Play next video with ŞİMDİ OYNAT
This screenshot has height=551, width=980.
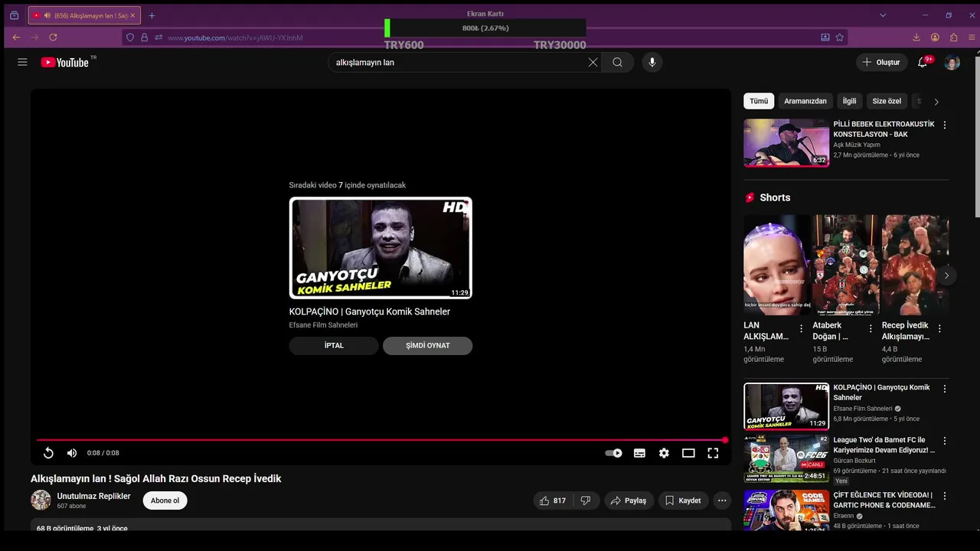[x=427, y=345]
